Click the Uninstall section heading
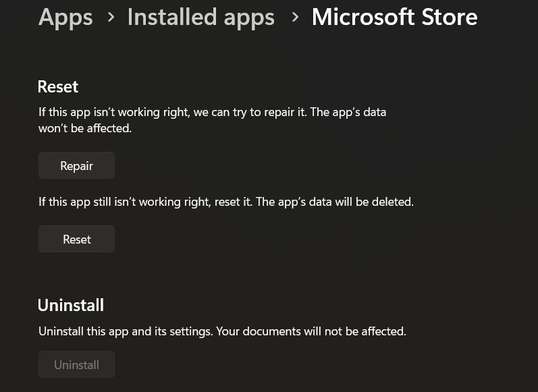 (x=71, y=305)
